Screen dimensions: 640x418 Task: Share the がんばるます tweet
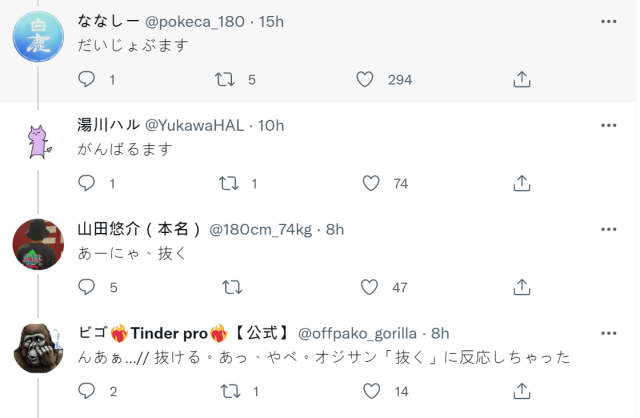pos(521,183)
